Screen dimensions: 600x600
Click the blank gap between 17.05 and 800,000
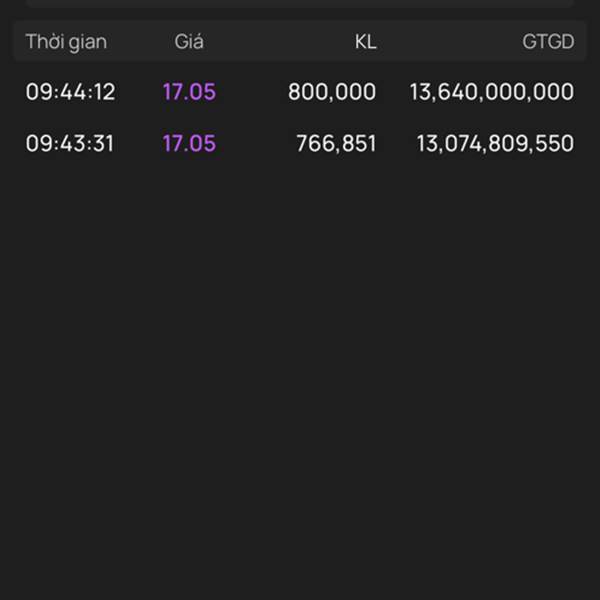coord(252,92)
